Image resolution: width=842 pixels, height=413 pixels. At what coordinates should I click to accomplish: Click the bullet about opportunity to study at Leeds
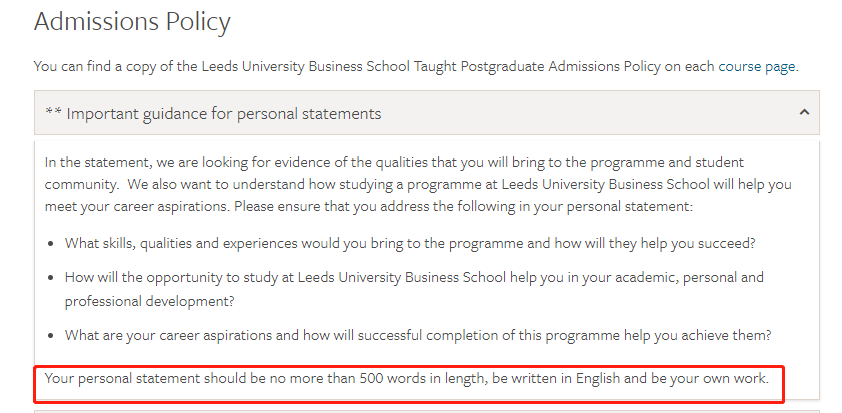414,289
